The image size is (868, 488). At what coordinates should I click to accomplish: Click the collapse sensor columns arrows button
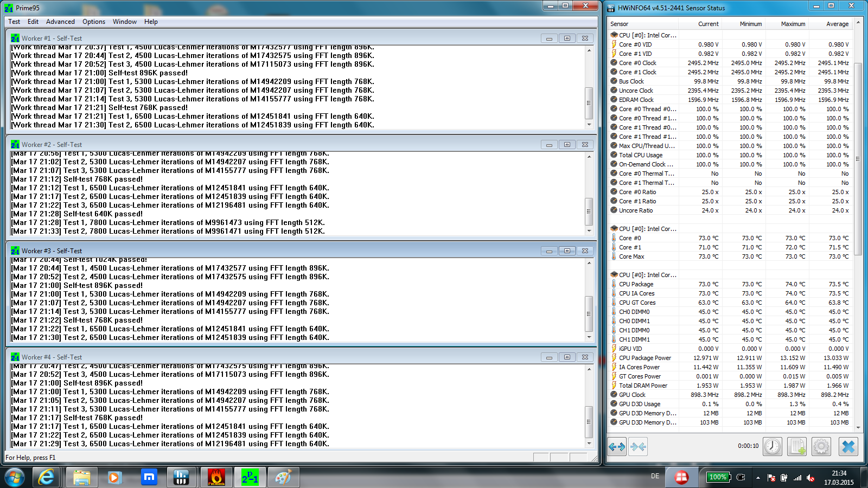tap(638, 447)
